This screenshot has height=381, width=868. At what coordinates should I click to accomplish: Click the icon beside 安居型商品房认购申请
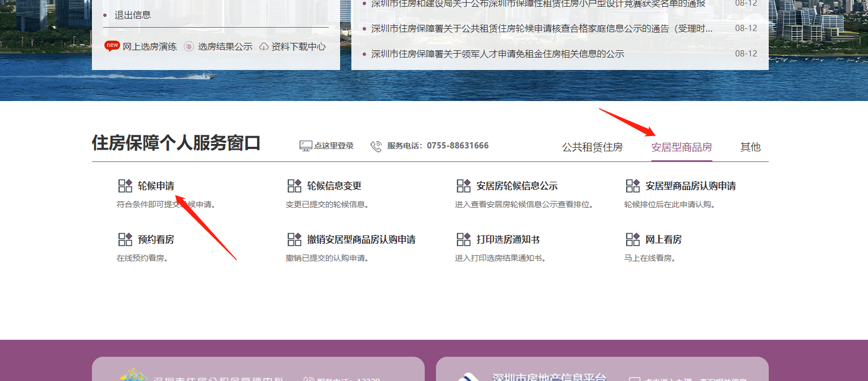633,186
